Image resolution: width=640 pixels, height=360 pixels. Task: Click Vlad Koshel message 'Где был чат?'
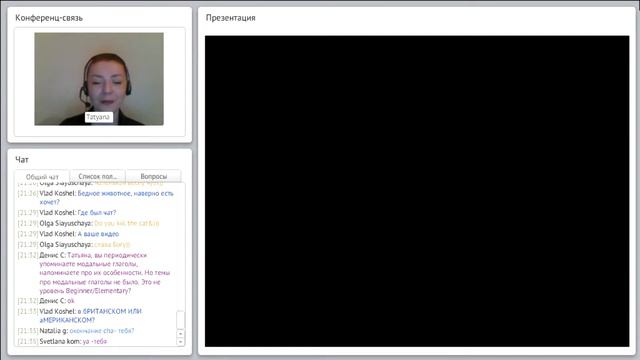click(x=97, y=213)
